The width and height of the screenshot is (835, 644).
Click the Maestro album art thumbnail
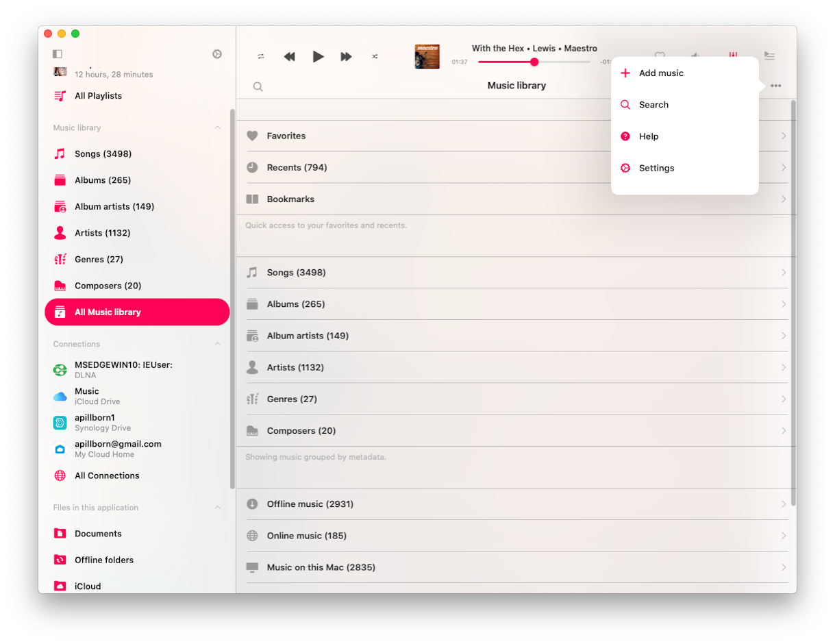427,56
